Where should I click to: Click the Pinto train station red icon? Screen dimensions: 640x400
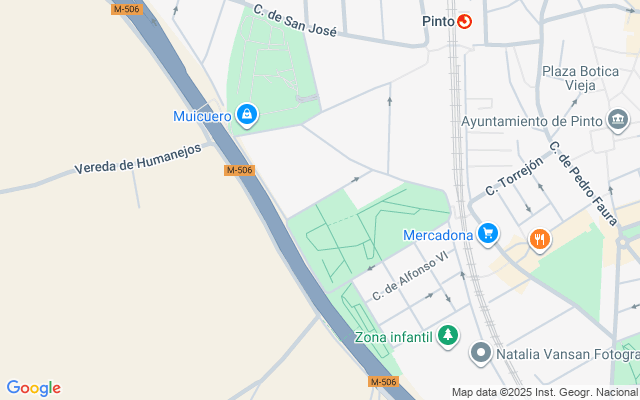[464, 21]
